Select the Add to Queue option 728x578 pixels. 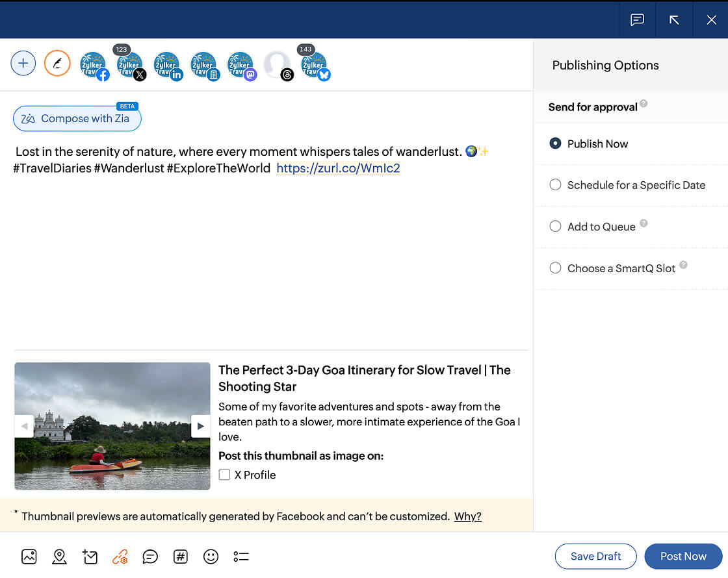592,227
